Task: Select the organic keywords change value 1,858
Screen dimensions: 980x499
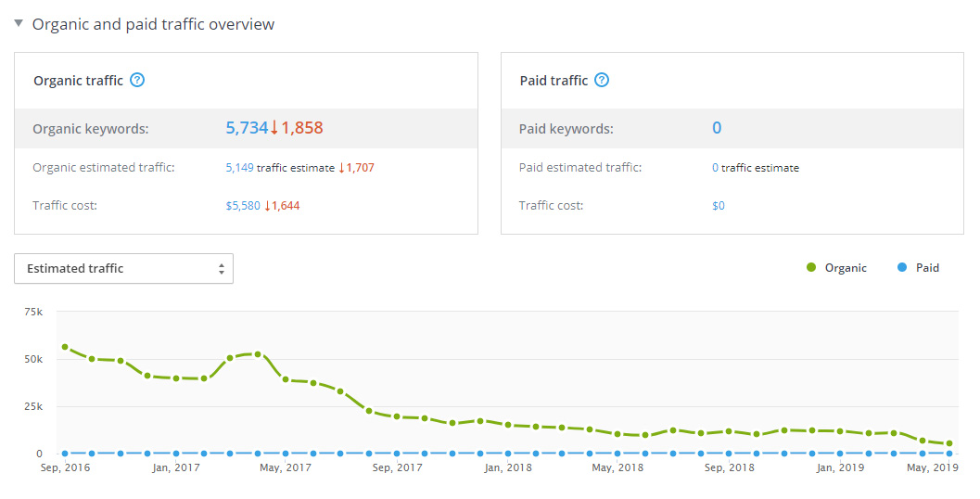Action: 302,128
